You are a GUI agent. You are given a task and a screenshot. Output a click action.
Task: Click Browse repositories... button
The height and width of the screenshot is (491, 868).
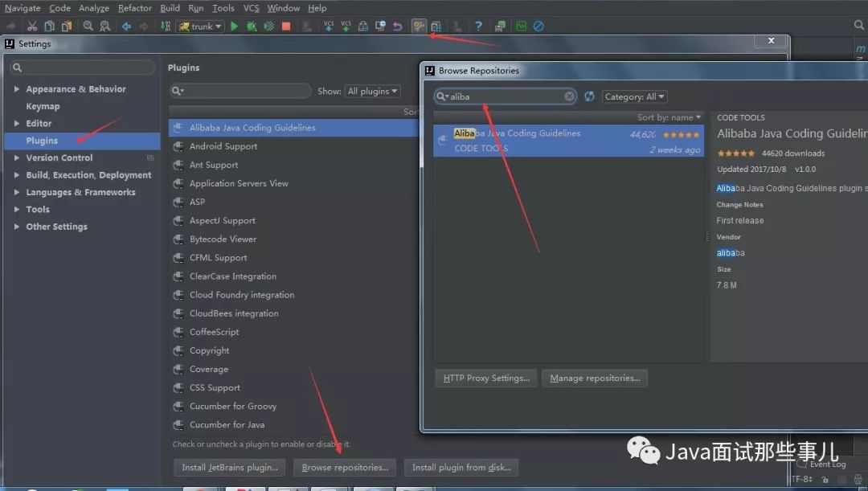coord(345,467)
